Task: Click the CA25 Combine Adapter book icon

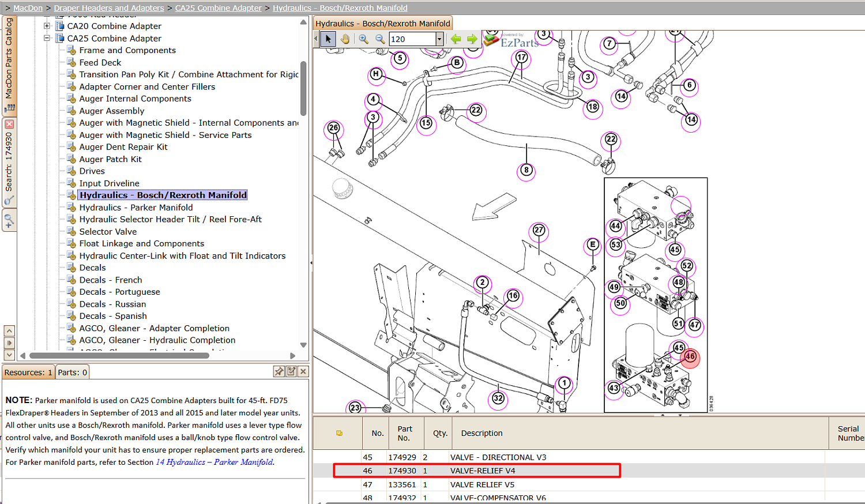Action: 59,38
